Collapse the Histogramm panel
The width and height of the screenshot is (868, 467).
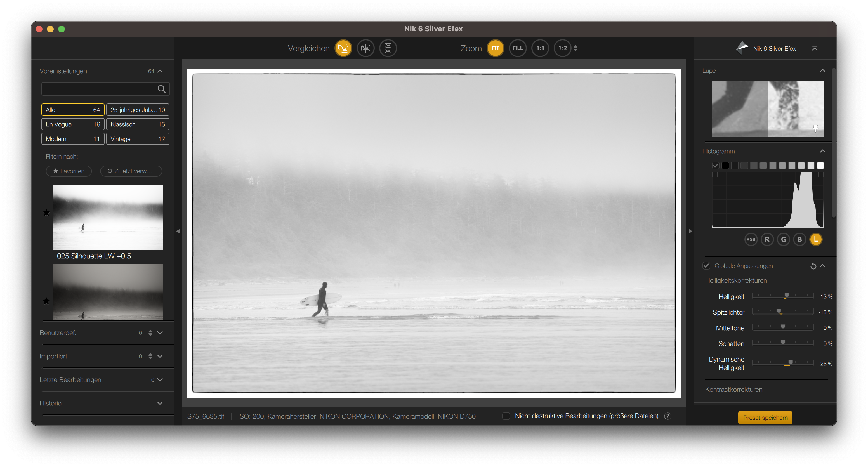(x=822, y=151)
